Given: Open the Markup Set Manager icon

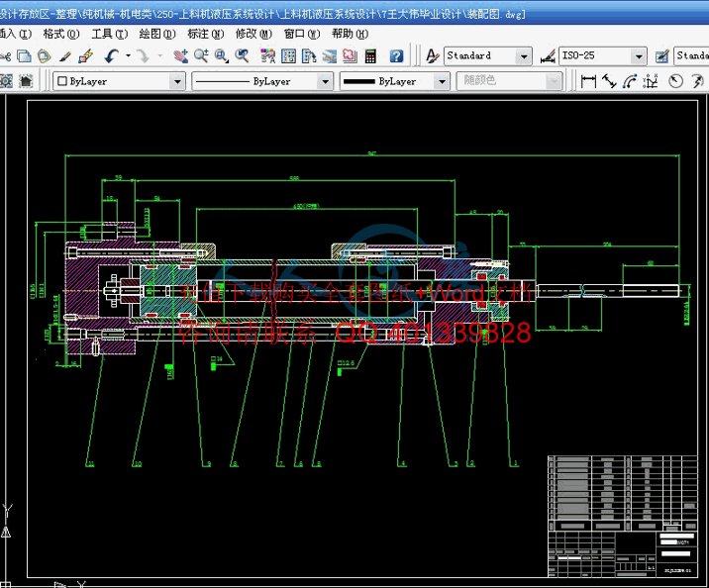Looking at the screenshot, I should tap(350, 56).
